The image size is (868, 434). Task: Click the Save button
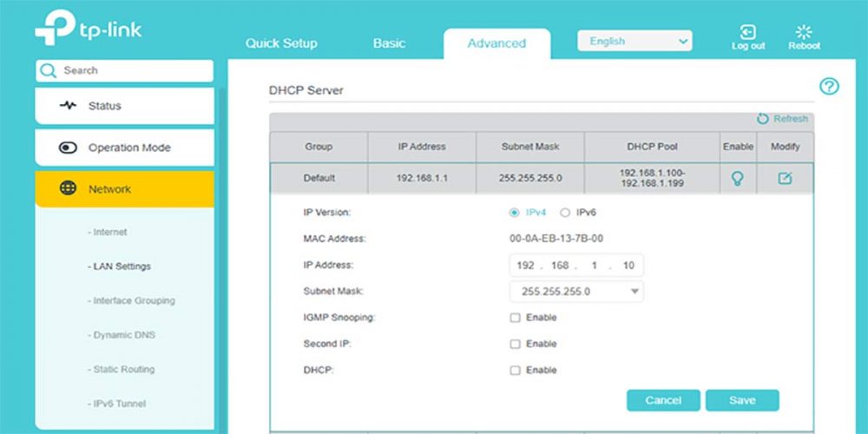point(742,400)
